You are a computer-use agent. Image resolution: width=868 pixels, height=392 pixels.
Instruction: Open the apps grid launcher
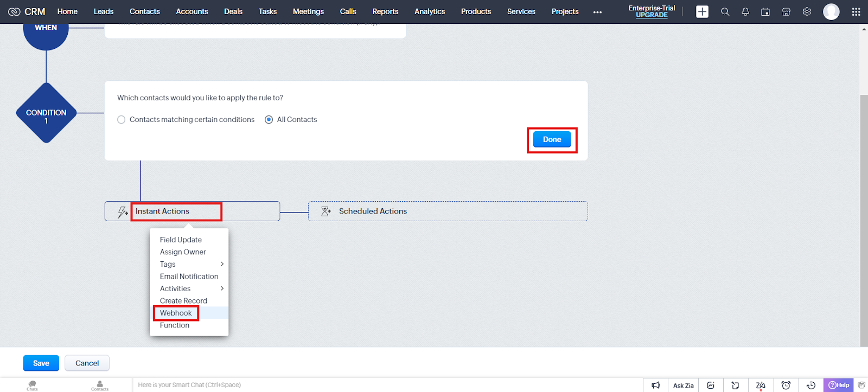click(856, 11)
